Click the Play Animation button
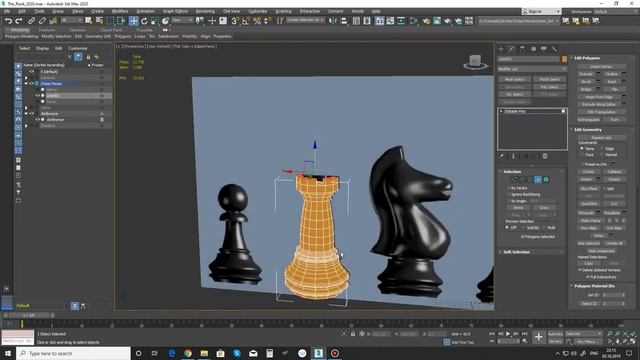Viewport: 640px width, 360px height. (x=508, y=334)
